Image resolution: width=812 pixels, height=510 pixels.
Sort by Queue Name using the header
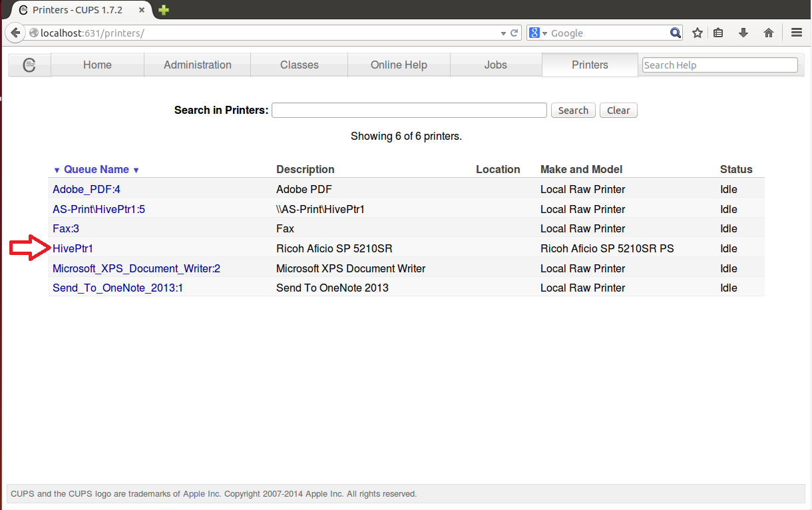coord(96,169)
